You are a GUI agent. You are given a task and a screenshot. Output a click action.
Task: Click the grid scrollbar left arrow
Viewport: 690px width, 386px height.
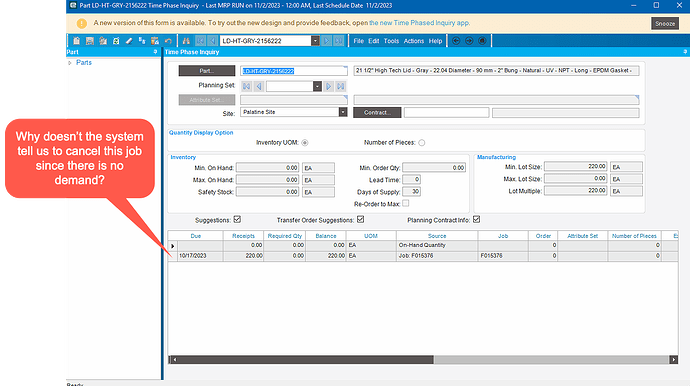(x=175, y=360)
